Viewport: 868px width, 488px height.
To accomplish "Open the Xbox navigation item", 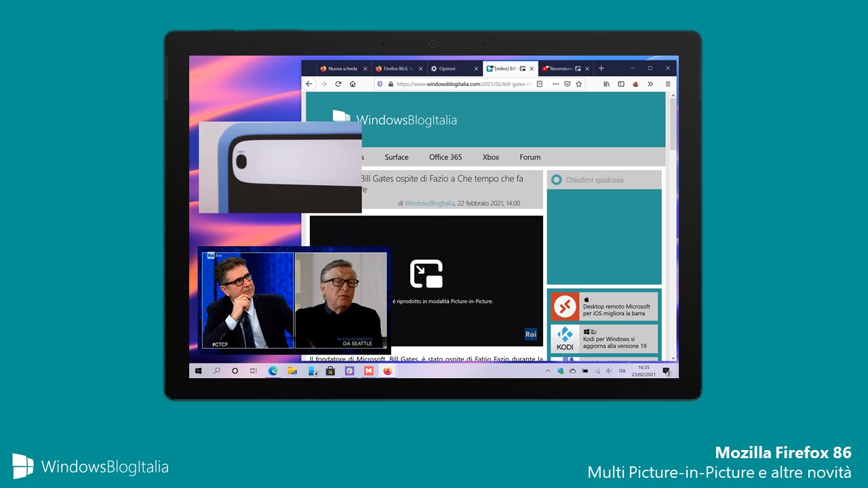I will [x=491, y=157].
